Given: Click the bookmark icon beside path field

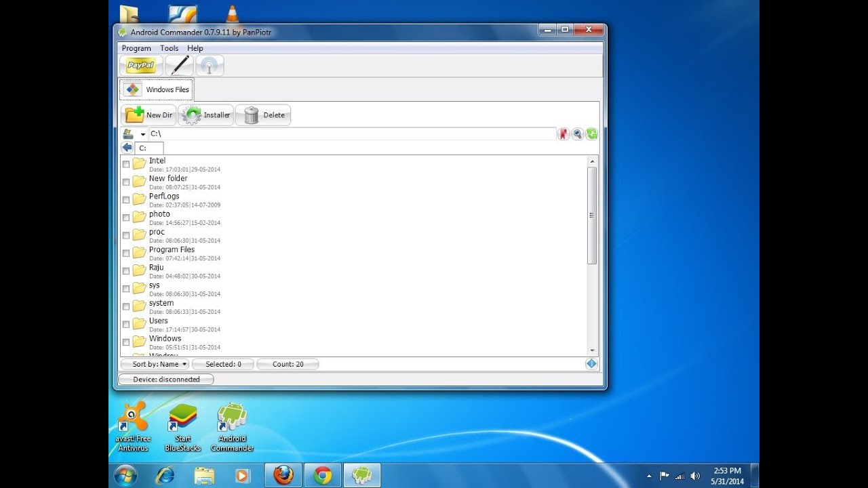Looking at the screenshot, I should click(563, 134).
